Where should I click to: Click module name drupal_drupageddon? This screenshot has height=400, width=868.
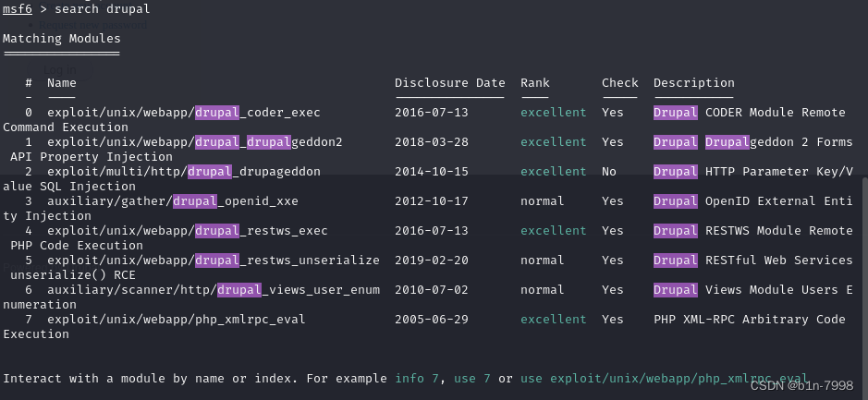[x=184, y=172]
